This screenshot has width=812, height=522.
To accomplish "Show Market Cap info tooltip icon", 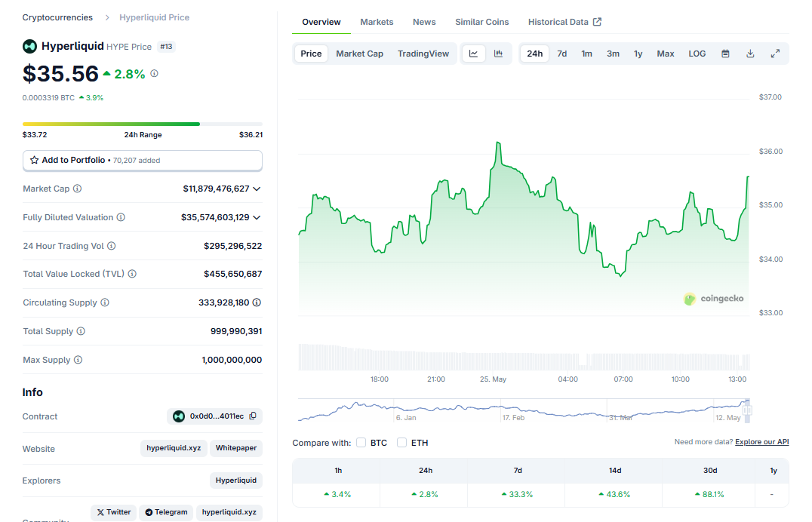I will [x=77, y=189].
